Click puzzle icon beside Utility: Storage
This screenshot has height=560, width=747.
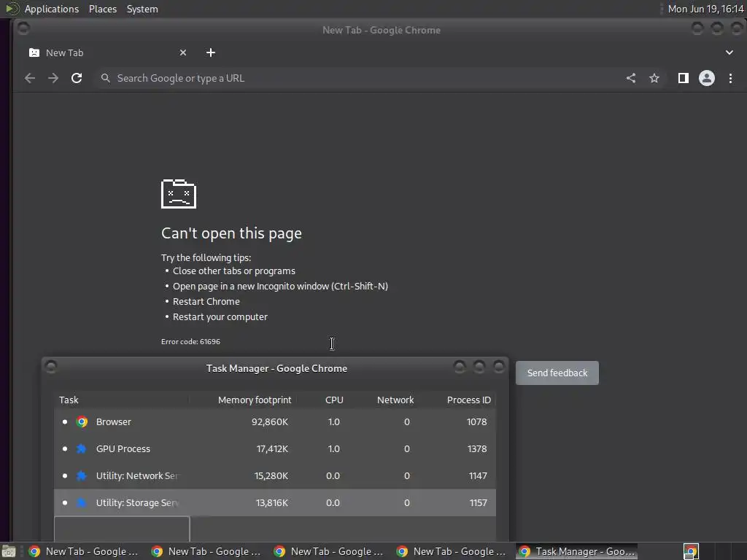tap(82, 502)
